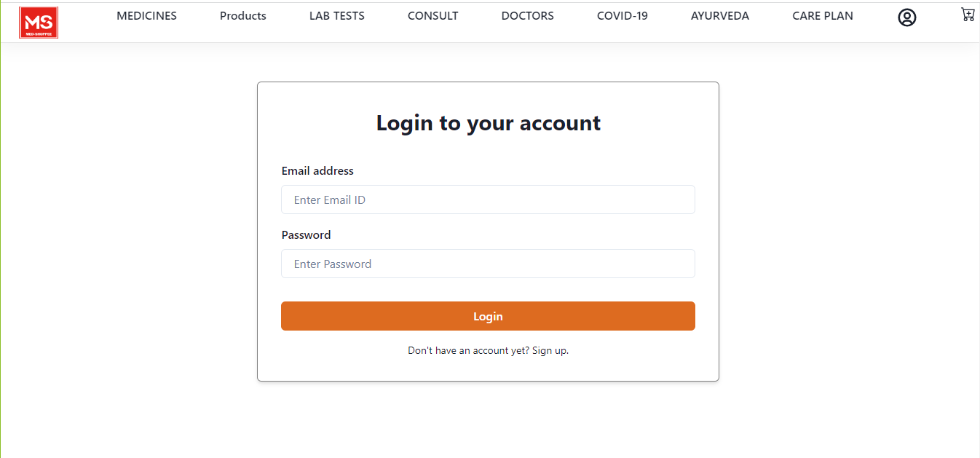
Task: Open the DOCTORS menu
Action: 527,15
